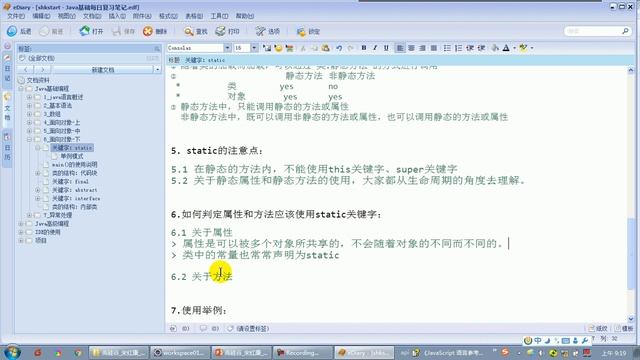Click the 锁定 (Lock) toolbar icon
Image resolution: width=640 pixels, height=360 pixels.
[x=301, y=31]
